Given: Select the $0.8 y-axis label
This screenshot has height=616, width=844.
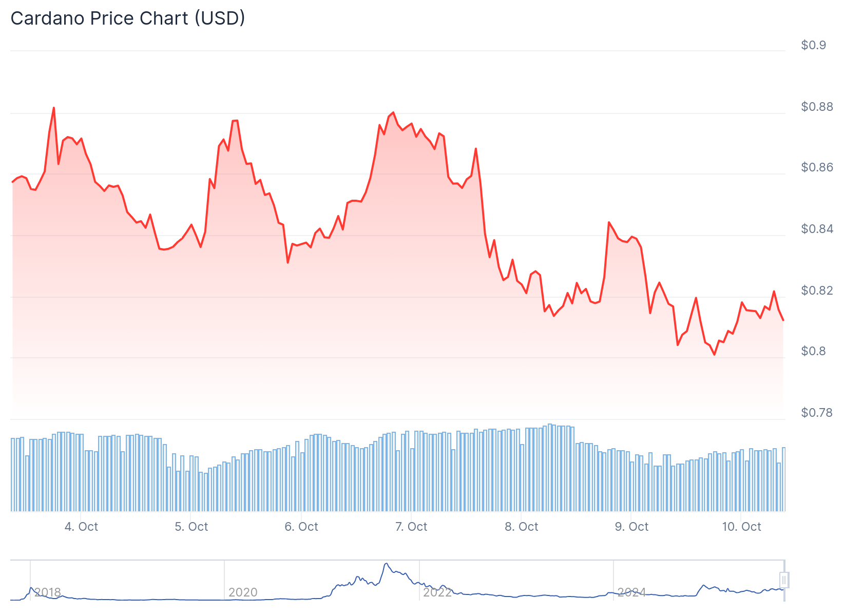Looking at the screenshot, I should pyautogui.click(x=814, y=351).
